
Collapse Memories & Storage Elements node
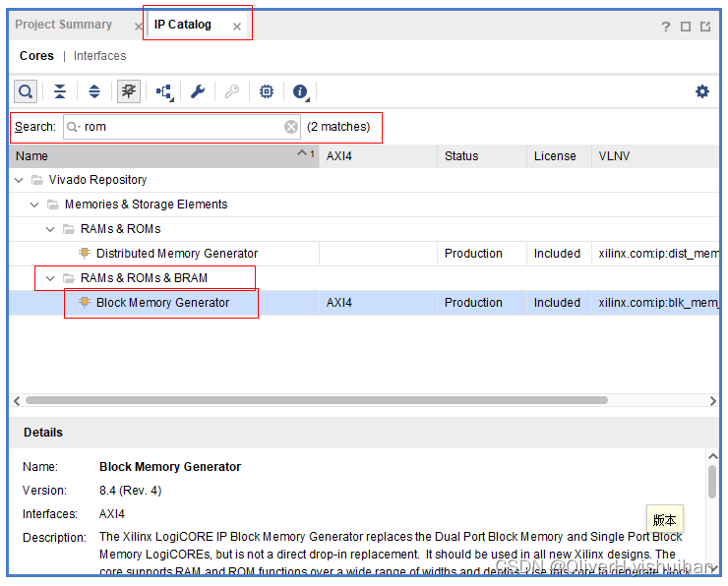[x=34, y=205]
